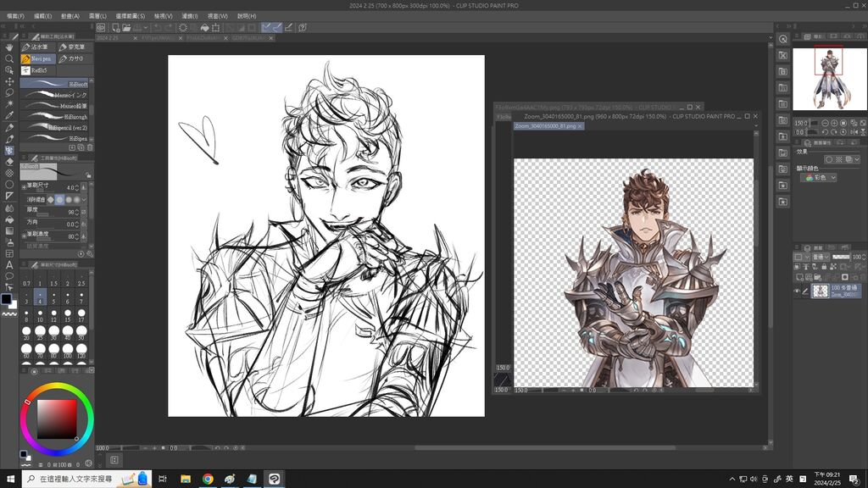Screen dimensions: 868x488
Task: Toggle snap to special ruler in command bar
Action: click(x=277, y=27)
